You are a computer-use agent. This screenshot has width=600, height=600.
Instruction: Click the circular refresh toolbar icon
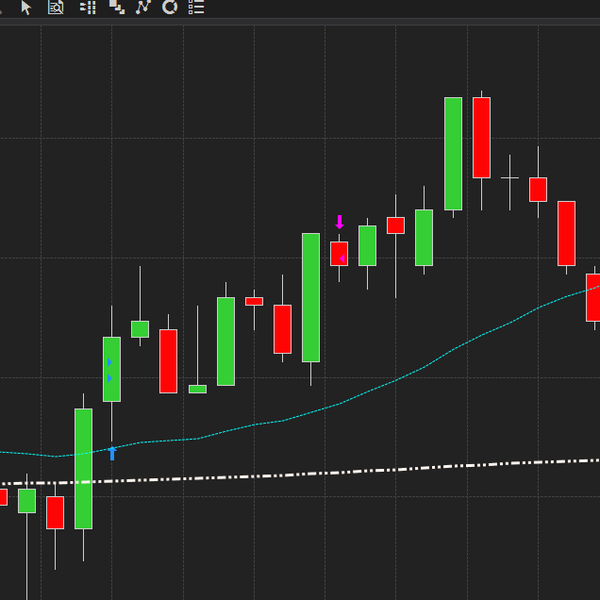170,7
